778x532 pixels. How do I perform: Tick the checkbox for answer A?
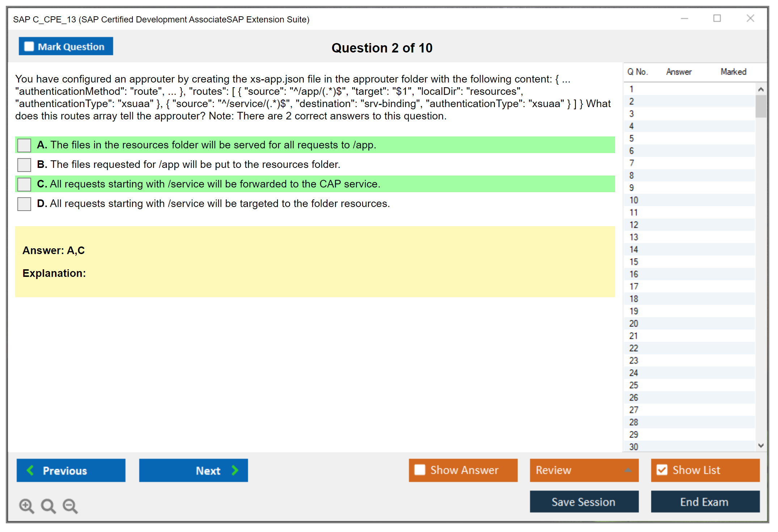[24, 145]
